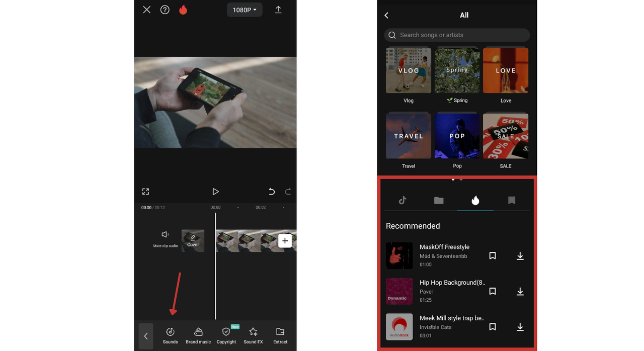The height and width of the screenshot is (351, 644).
Task: Play the MaskOff Freestyle track
Action: coord(444,255)
